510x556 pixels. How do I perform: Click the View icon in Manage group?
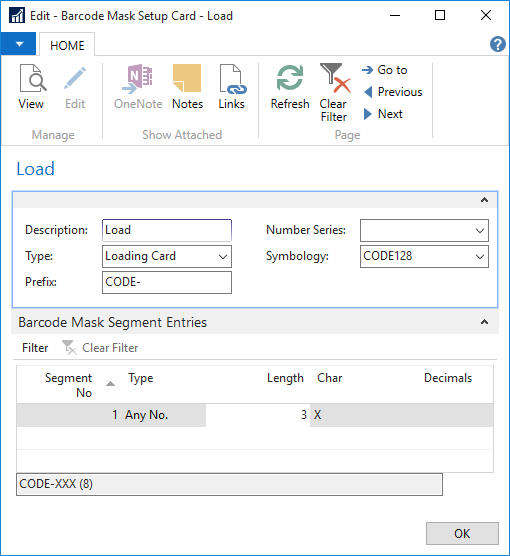(32, 79)
